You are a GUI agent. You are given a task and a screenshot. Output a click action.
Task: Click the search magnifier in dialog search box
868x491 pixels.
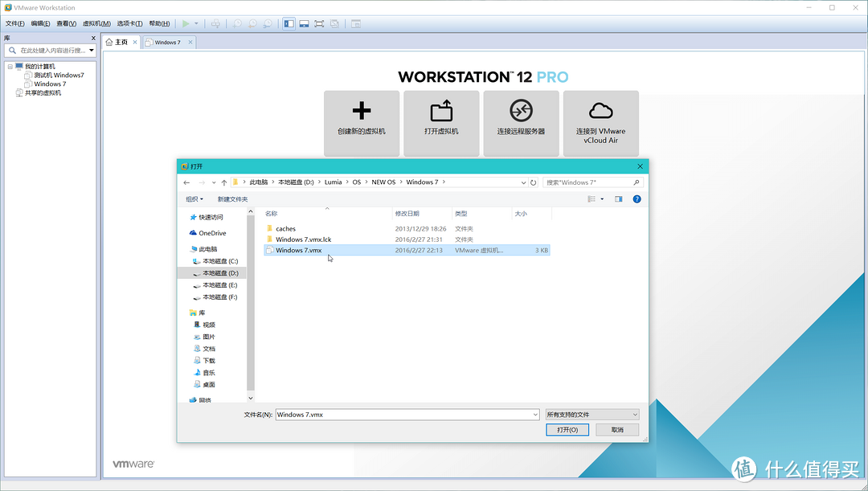click(636, 182)
